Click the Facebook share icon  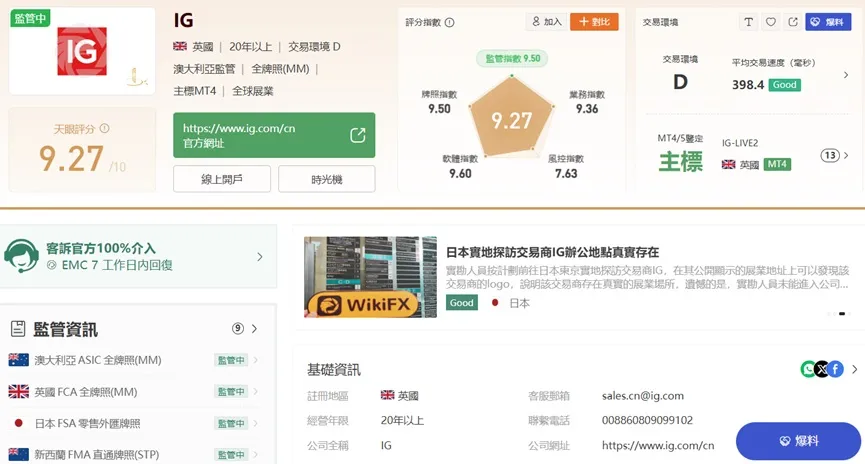coord(836,369)
